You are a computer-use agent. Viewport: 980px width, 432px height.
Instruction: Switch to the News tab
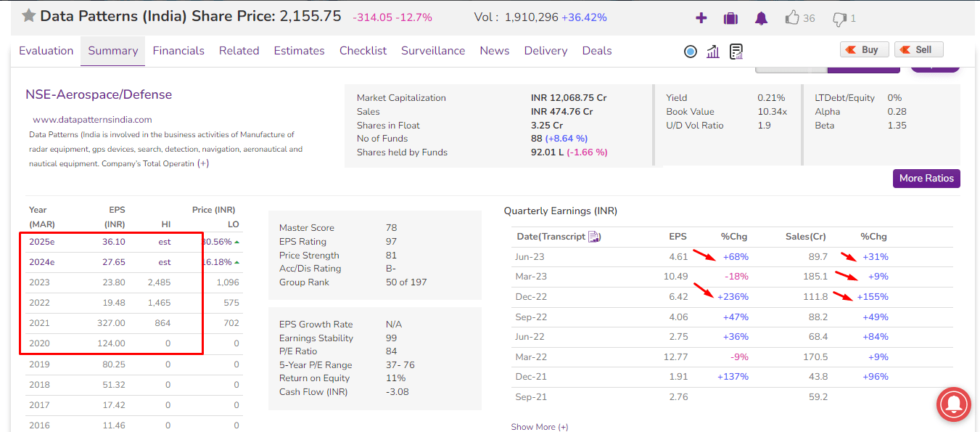(495, 51)
